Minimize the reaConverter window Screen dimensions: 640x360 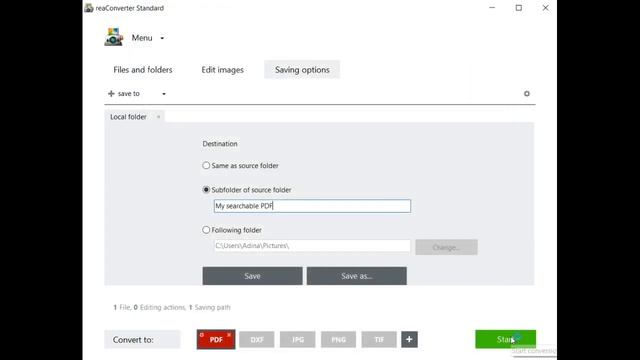[x=492, y=8]
